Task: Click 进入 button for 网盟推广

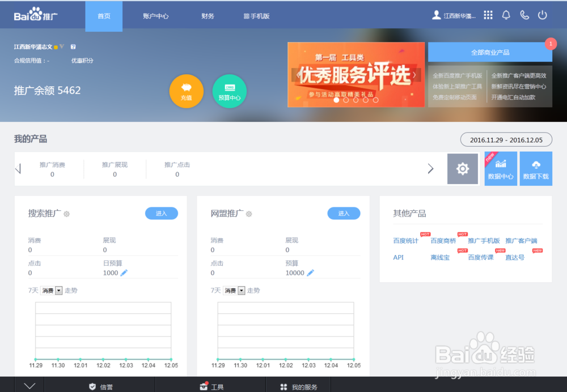Action: click(x=344, y=213)
